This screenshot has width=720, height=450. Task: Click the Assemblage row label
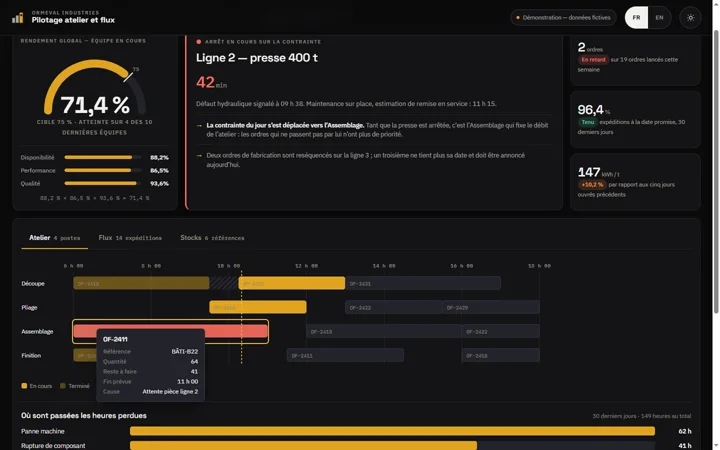37,331
